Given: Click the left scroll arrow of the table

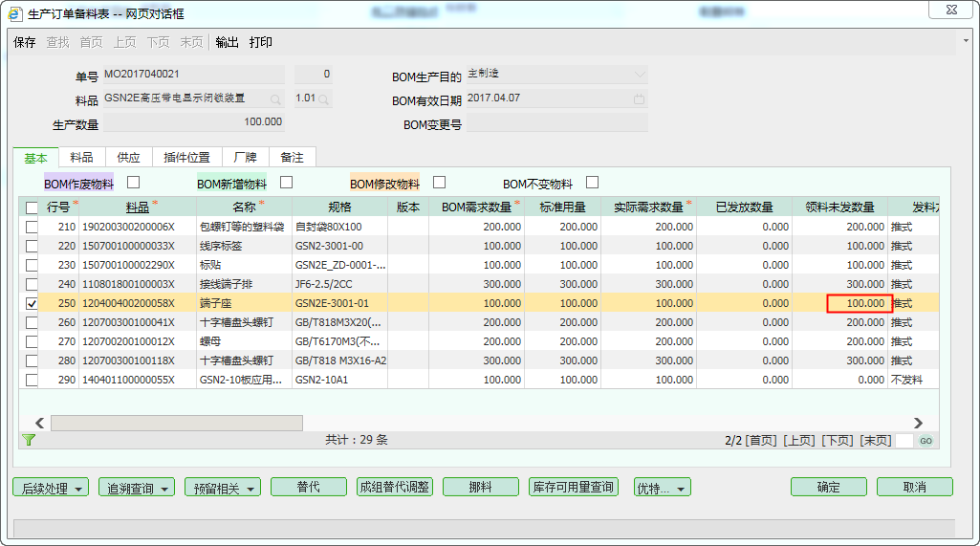Looking at the screenshot, I should tap(40, 423).
